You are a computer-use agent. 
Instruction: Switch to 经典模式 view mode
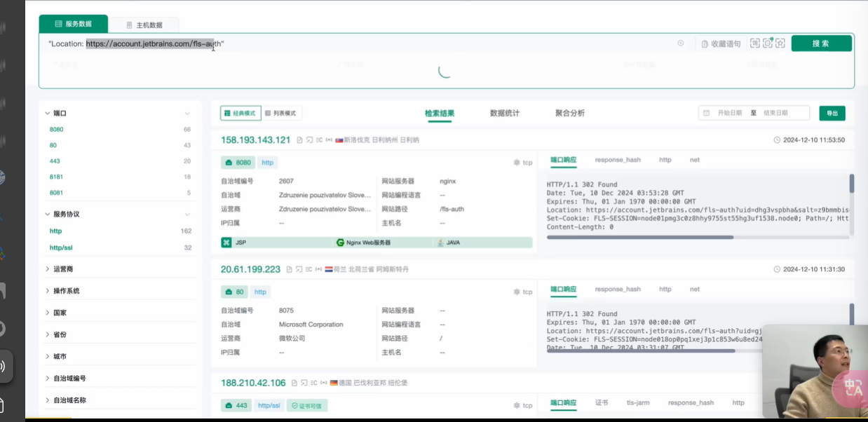click(240, 113)
